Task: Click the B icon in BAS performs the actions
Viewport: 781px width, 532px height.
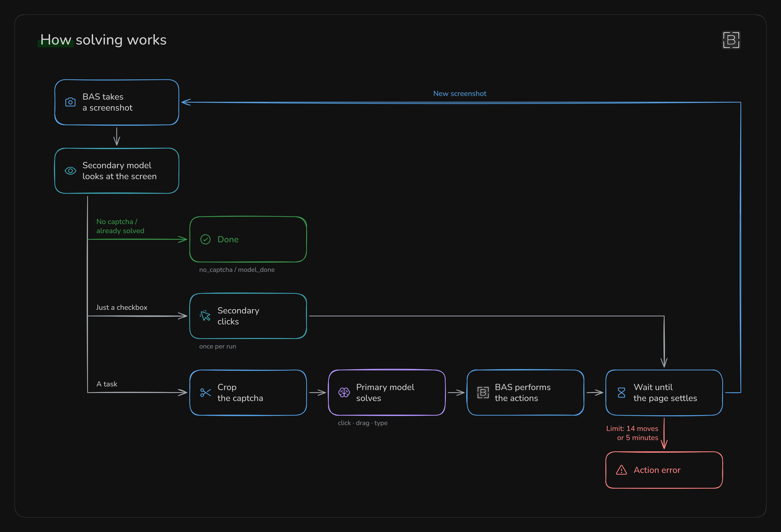Action: 483,393
